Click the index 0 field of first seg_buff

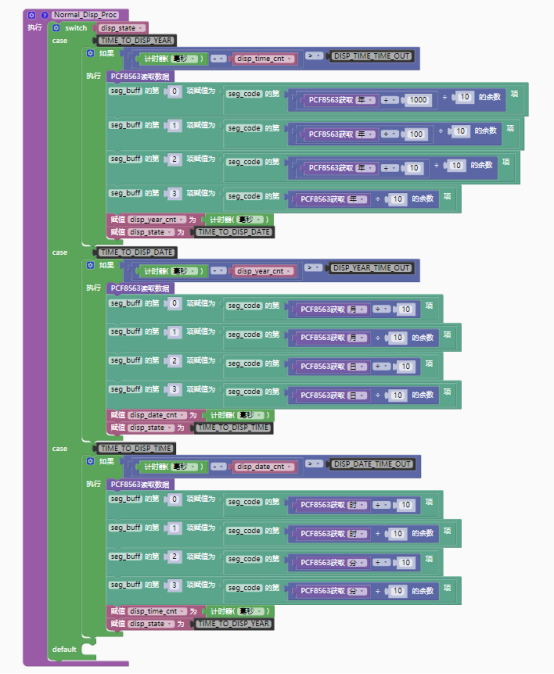174,91
